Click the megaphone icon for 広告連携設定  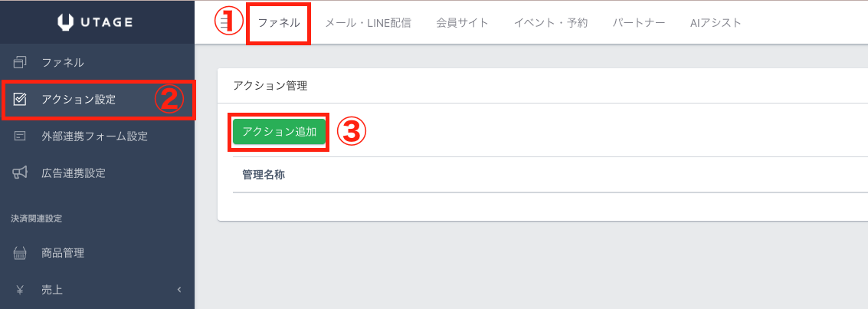[21, 173]
